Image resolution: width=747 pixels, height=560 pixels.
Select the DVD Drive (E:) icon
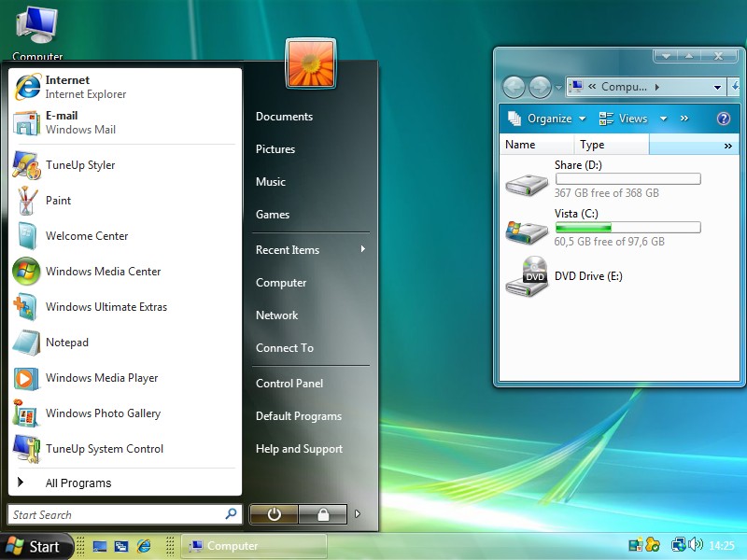[x=527, y=277]
